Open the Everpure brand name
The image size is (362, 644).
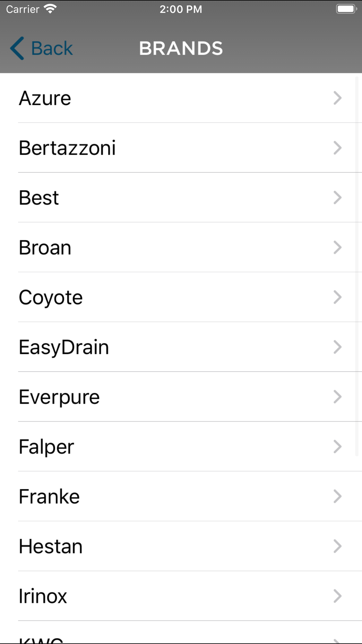59,398
